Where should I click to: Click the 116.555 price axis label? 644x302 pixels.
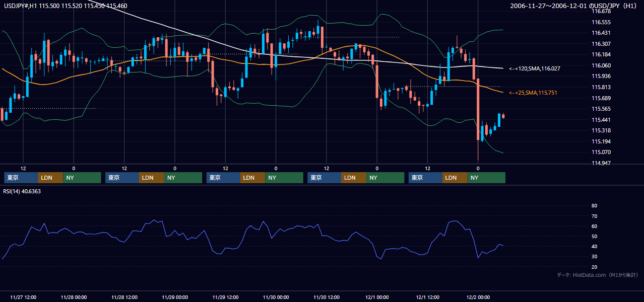click(601, 22)
